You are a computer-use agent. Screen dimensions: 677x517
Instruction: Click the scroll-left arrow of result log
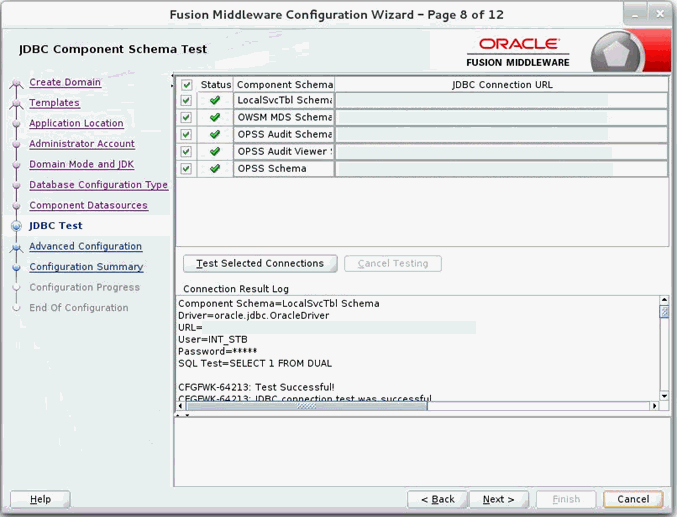click(180, 406)
